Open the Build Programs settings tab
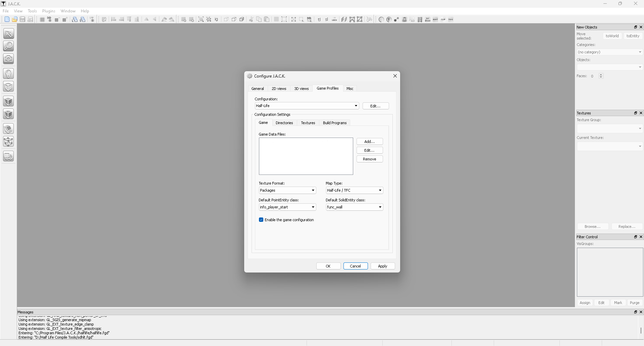The height and width of the screenshot is (346, 644). [335, 123]
